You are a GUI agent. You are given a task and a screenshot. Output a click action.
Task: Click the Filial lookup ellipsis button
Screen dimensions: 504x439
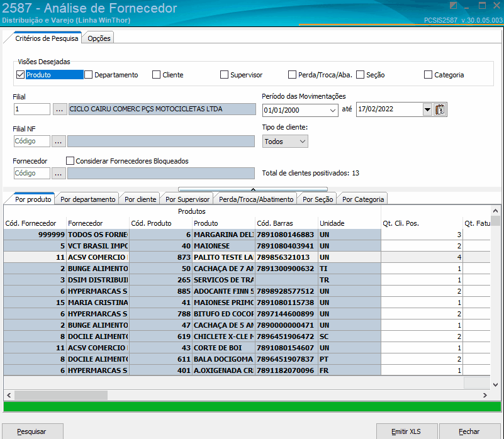click(60, 109)
